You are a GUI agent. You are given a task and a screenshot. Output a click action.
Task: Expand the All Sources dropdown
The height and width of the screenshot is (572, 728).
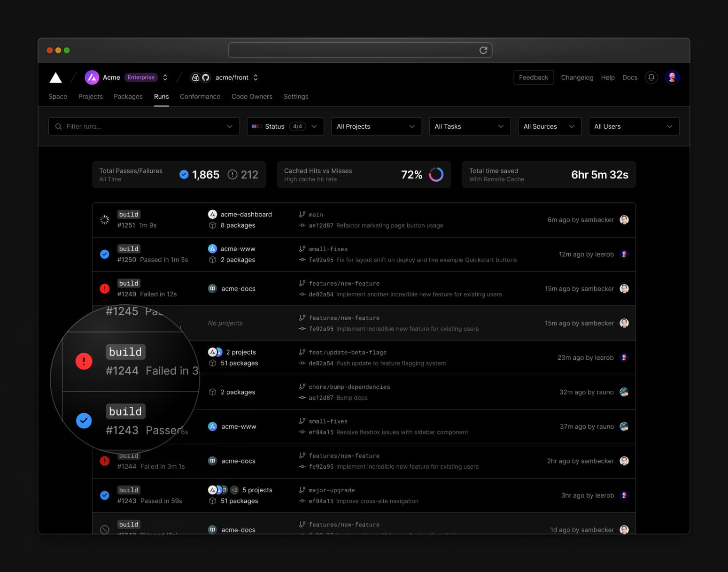pos(549,126)
